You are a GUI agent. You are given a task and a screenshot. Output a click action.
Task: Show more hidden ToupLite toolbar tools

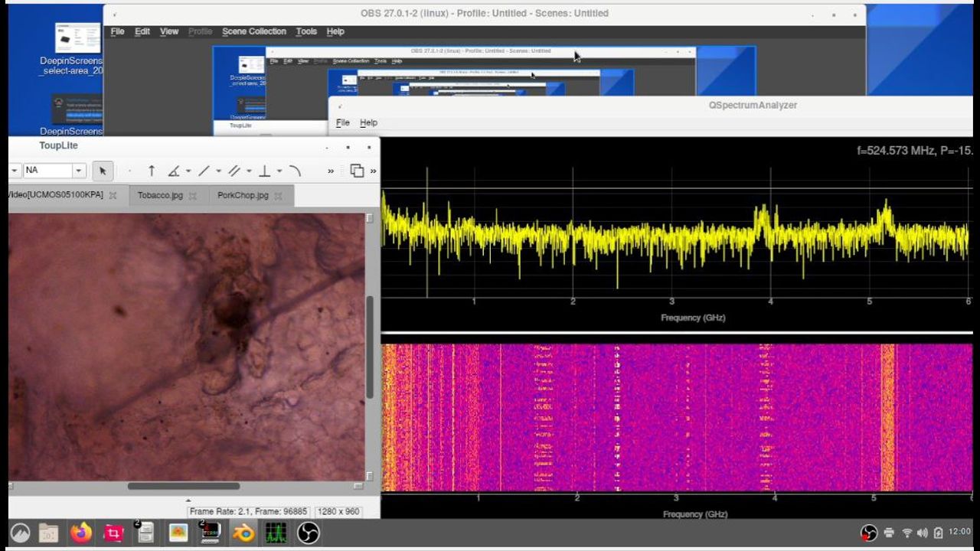(x=331, y=171)
